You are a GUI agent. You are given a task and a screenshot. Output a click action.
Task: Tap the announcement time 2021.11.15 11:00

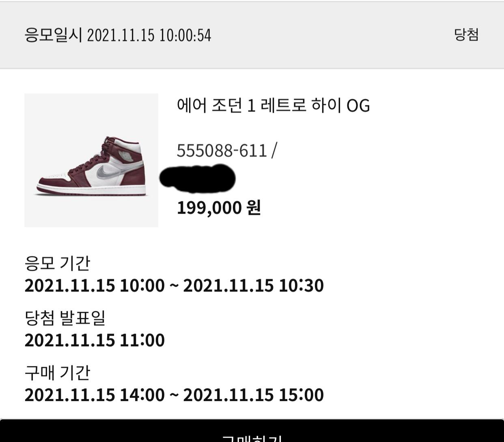pyautogui.click(x=95, y=340)
